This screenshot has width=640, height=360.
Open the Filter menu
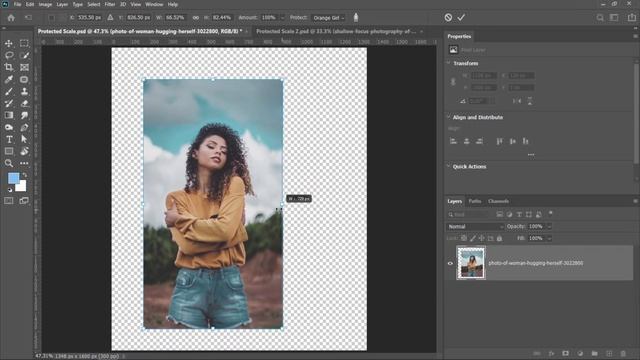coord(110,4)
